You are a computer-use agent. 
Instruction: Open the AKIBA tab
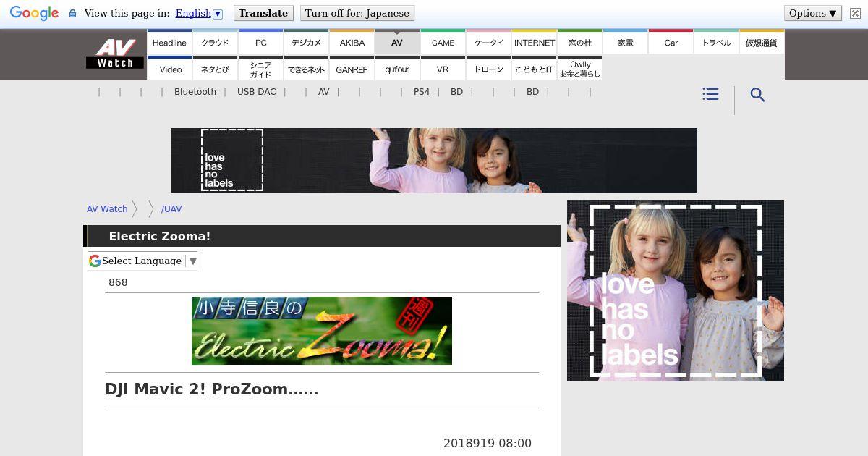(x=352, y=43)
